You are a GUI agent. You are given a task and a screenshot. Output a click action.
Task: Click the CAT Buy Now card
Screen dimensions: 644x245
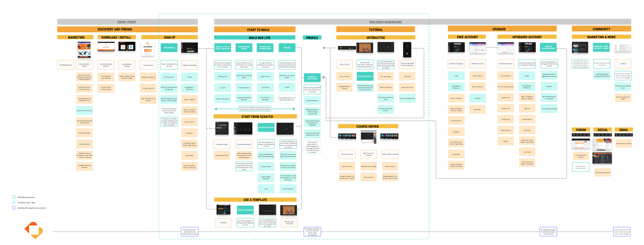coord(505,119)
